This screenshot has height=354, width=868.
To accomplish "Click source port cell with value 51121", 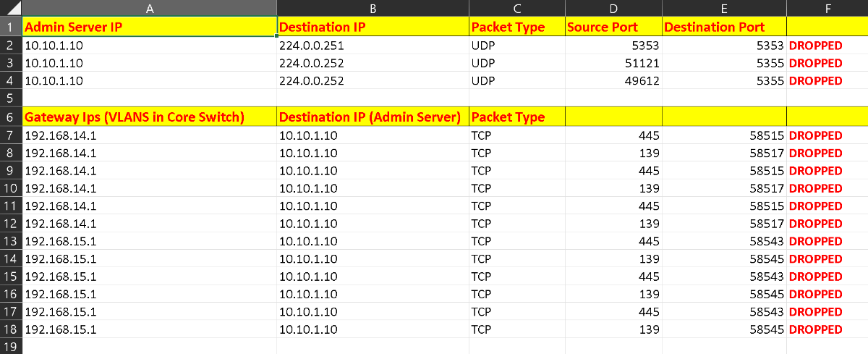I will [613, 63].
